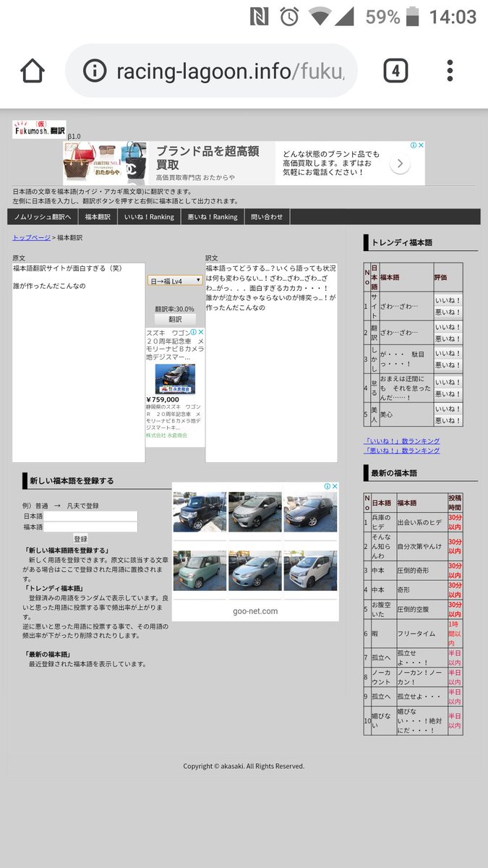Click 悪いね！ for row 1 サイト
Image resolution: width=488 pixels, height=868 pixels.
tap(448, 312)
